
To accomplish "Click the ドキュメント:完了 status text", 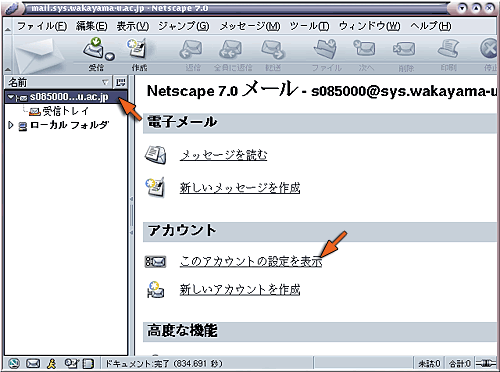I will point(164,363).
